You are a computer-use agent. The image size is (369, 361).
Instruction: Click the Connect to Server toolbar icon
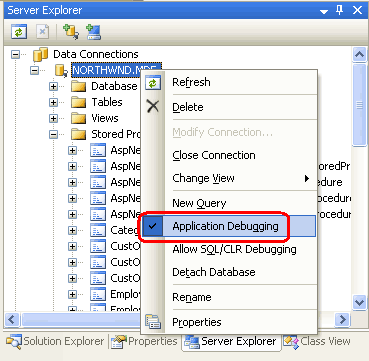pos(94,32)
